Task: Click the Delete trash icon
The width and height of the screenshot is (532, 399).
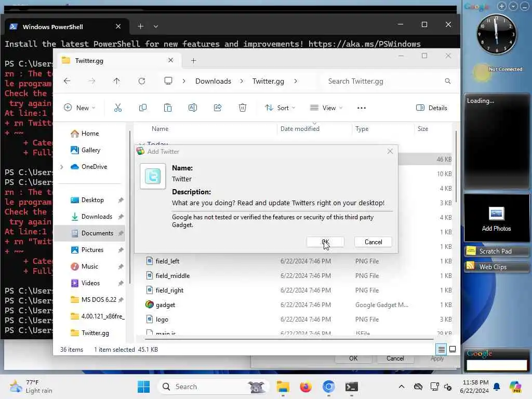Action: pos(243,108)
